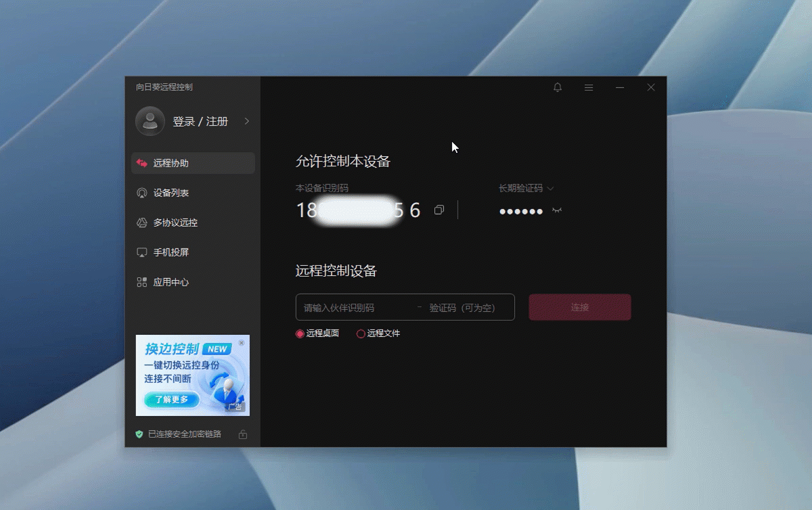The width and height of the screenshot is (812, 510).
Task: Copy the device identification code
Action: (x=438, y=210)
